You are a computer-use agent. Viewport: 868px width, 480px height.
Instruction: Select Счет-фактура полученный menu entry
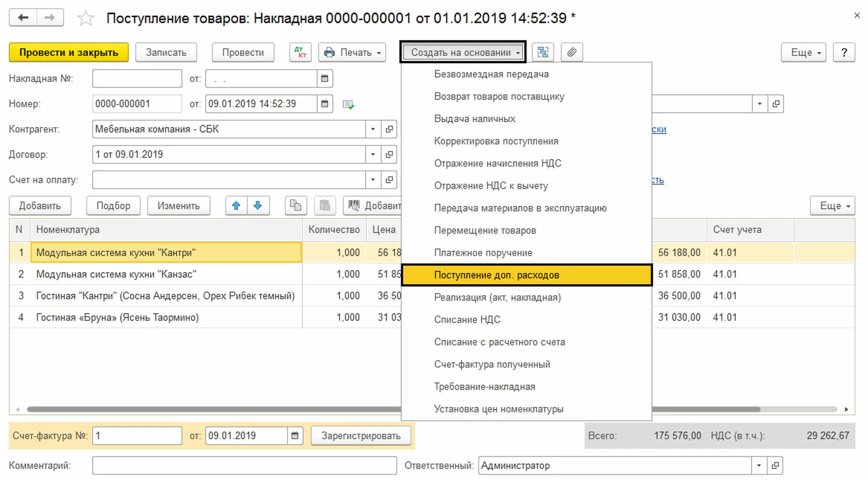[492, 364]
